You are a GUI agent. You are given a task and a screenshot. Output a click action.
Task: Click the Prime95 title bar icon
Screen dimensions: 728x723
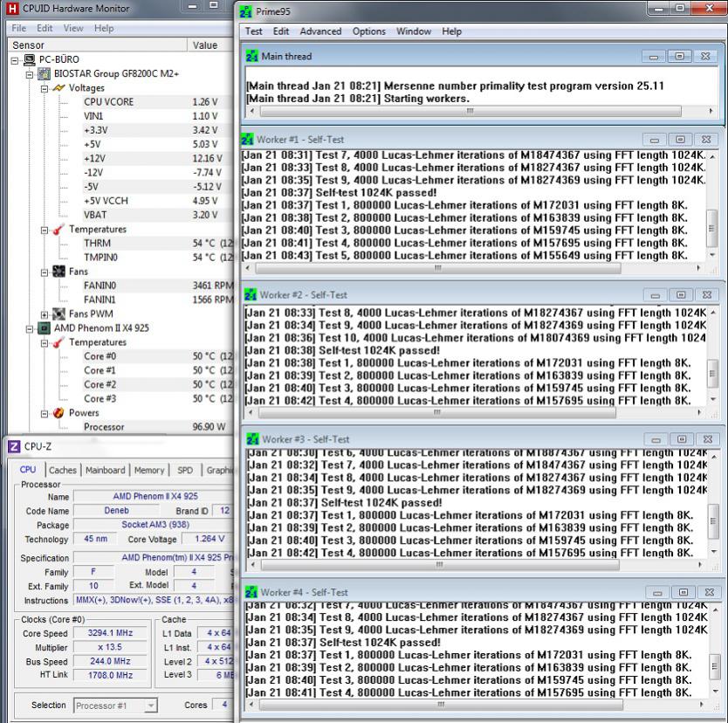coord(246,11)
